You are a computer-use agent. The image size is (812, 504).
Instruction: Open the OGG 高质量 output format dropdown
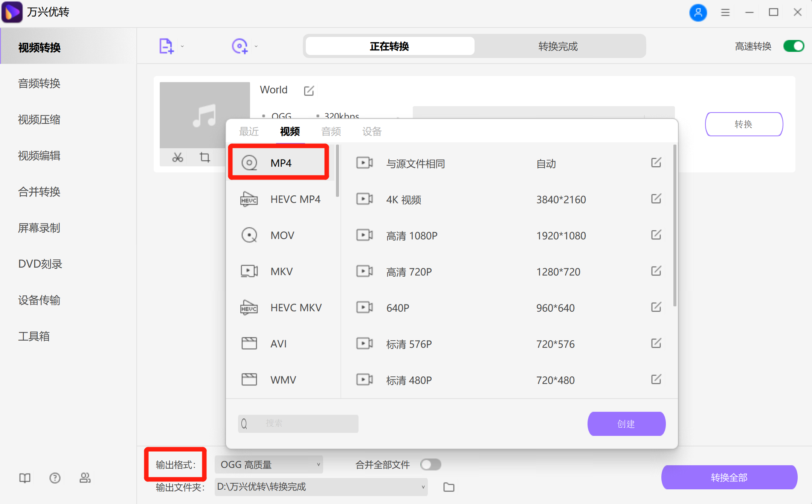(x=269, y=464)
